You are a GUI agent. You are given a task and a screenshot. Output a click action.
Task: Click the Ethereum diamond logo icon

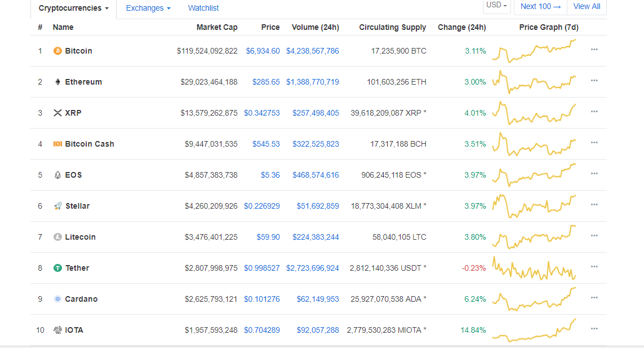click(57, 82)
